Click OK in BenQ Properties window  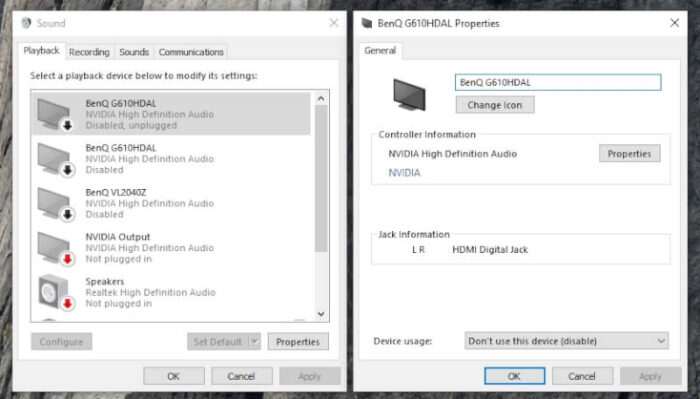tap(514, 376)
